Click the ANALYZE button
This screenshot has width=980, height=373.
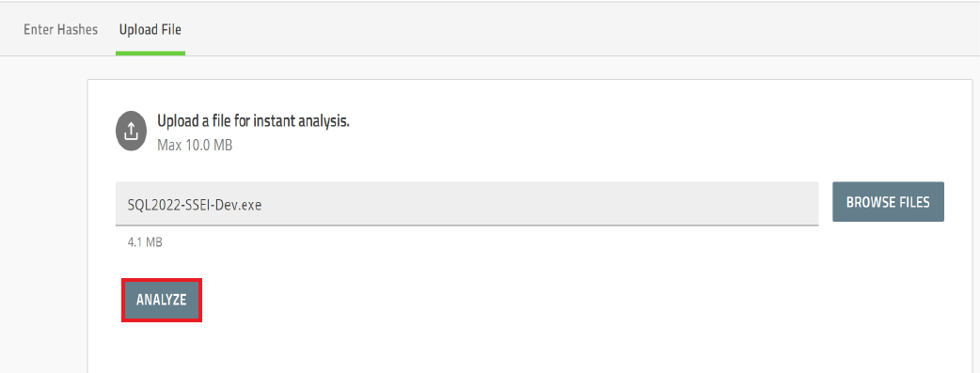point(161,300)
